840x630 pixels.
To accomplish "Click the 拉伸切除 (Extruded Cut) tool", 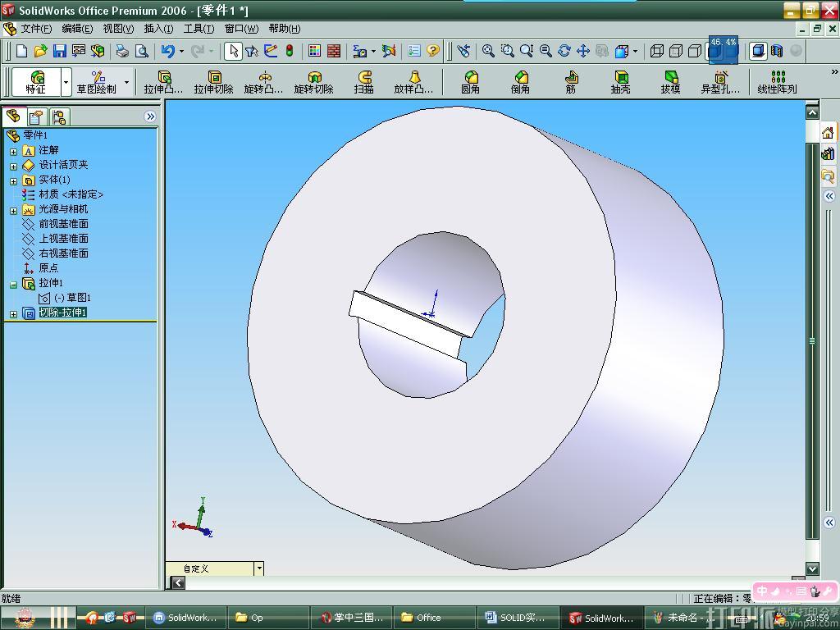I will click(213, 81).
